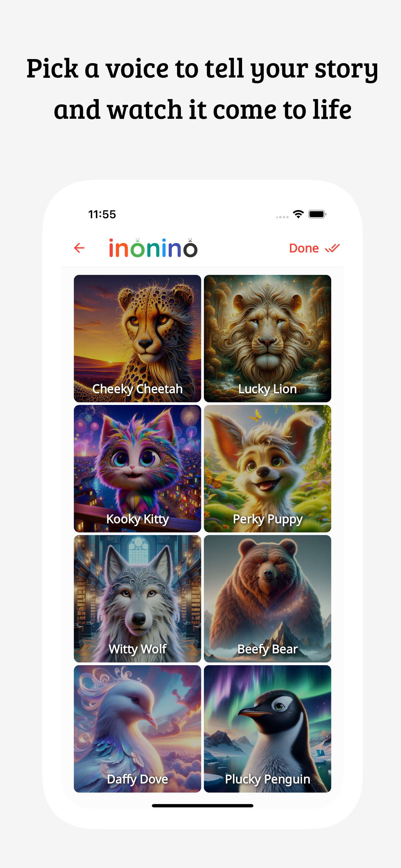Tap the battery status icon
The image size is (401, 868).
[317, 214]
